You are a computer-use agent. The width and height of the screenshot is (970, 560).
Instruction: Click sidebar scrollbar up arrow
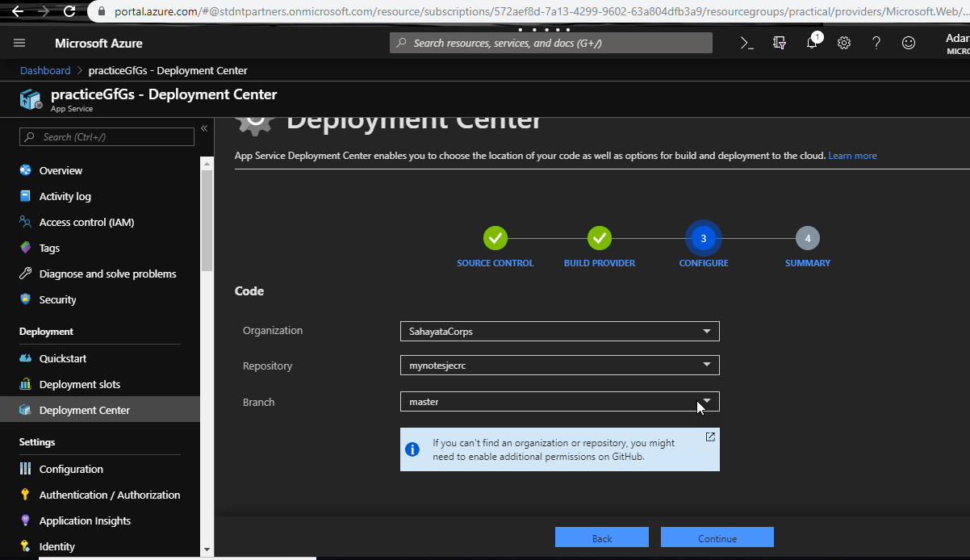pos(207,164)
